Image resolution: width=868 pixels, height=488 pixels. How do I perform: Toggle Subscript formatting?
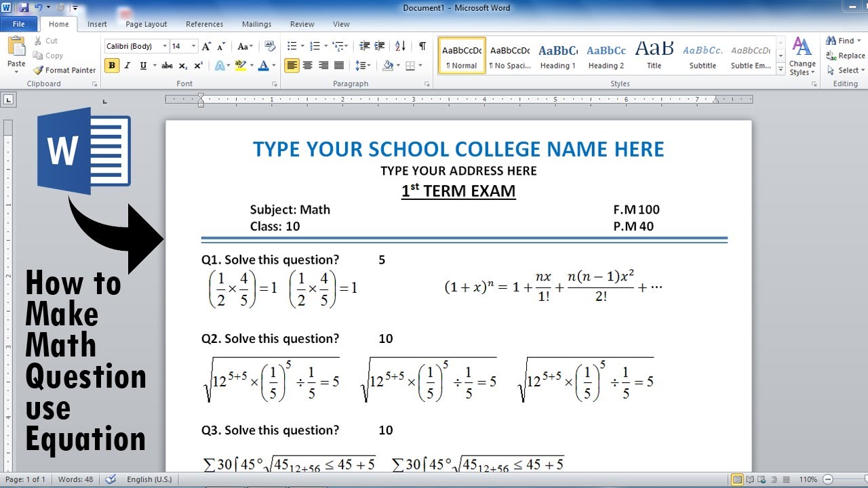[184, 66]
